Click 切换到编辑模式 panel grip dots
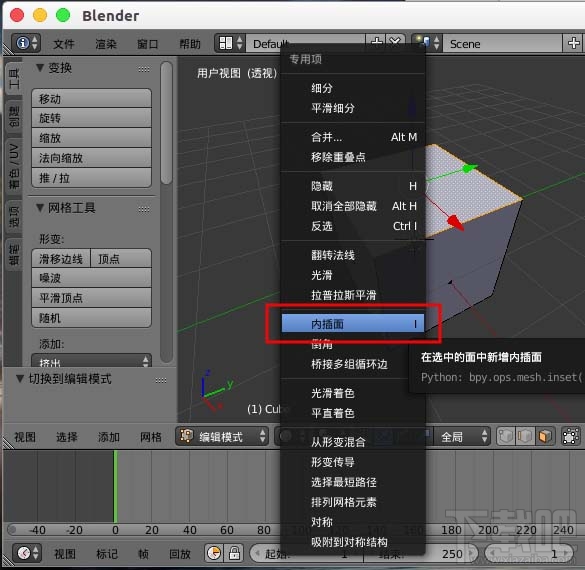This screenshot has height=570, width=585. point(161,380)
